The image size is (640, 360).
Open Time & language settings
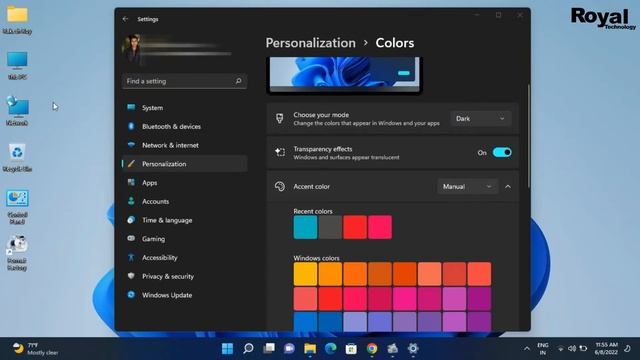coord(184,220)
